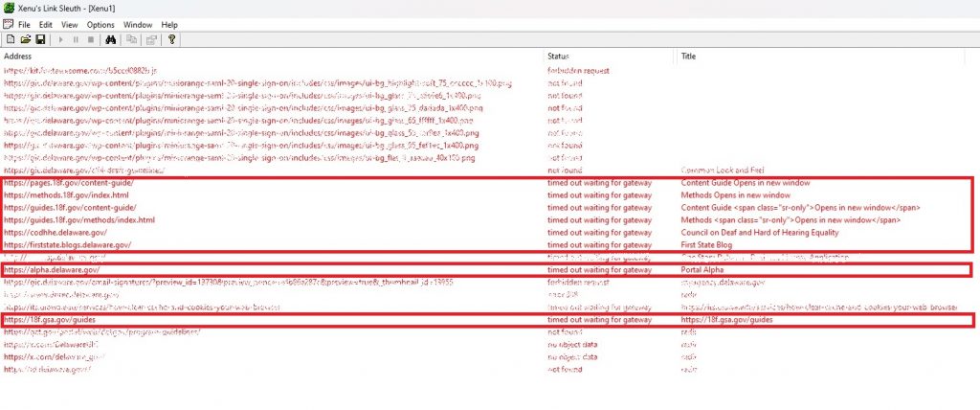Click the Xenu app icon in title bar

coord(8,8)
